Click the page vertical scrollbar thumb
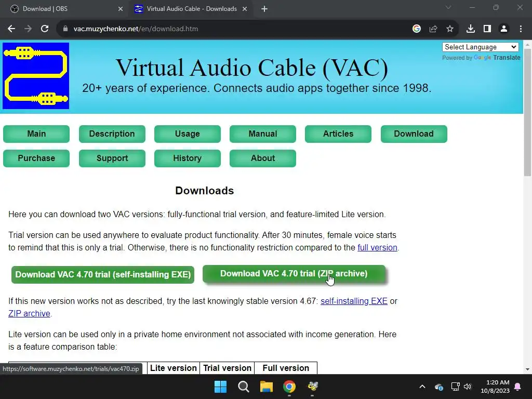The image size is (532, 399). point(527,112)
